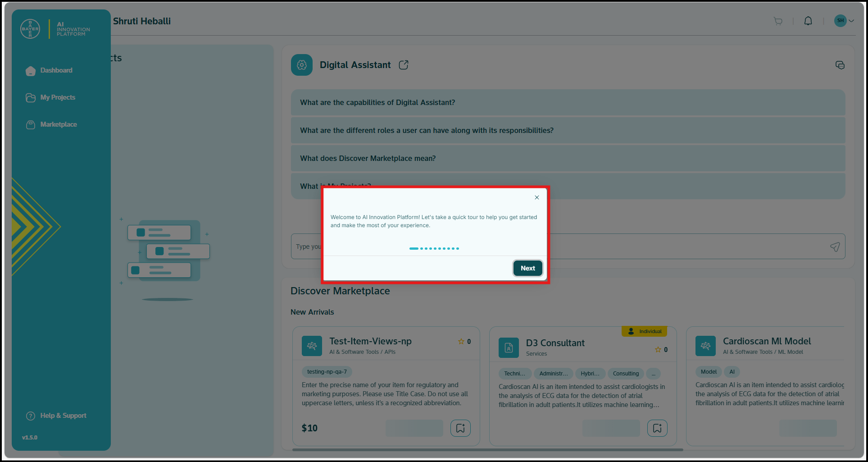Open Marketplace from the sidebar
The image size is (868, 462).
pyautogui.click(x=59, y=124)
